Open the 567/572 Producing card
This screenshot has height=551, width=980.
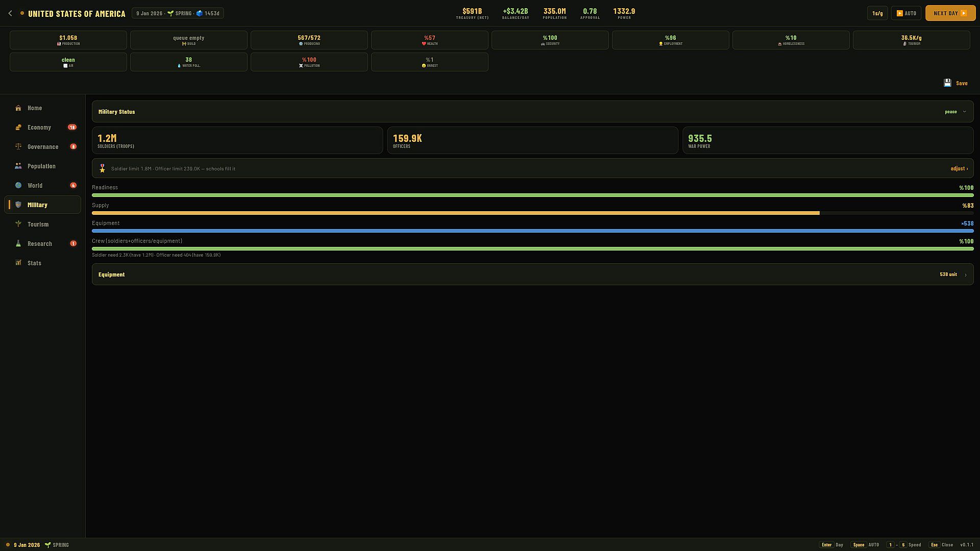coord(309,40)
